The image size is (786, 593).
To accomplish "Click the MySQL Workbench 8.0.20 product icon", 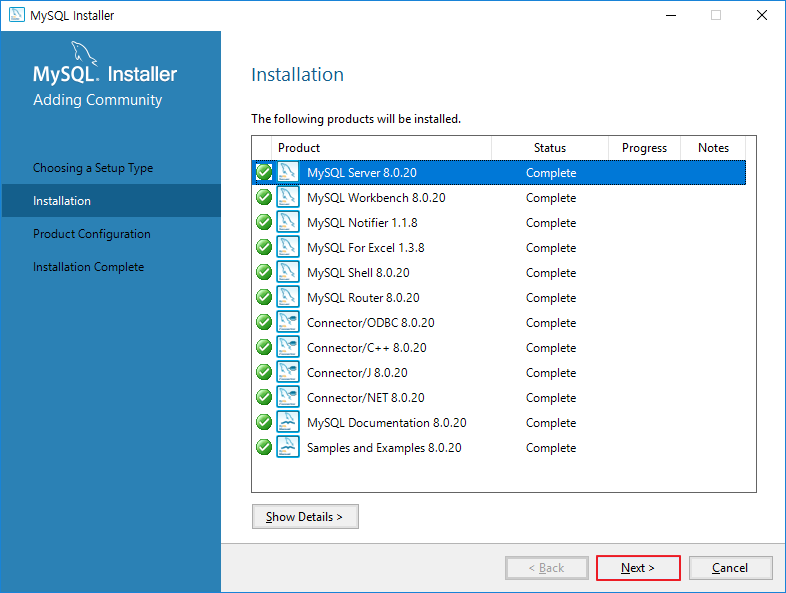I will (x=288, y=197).
